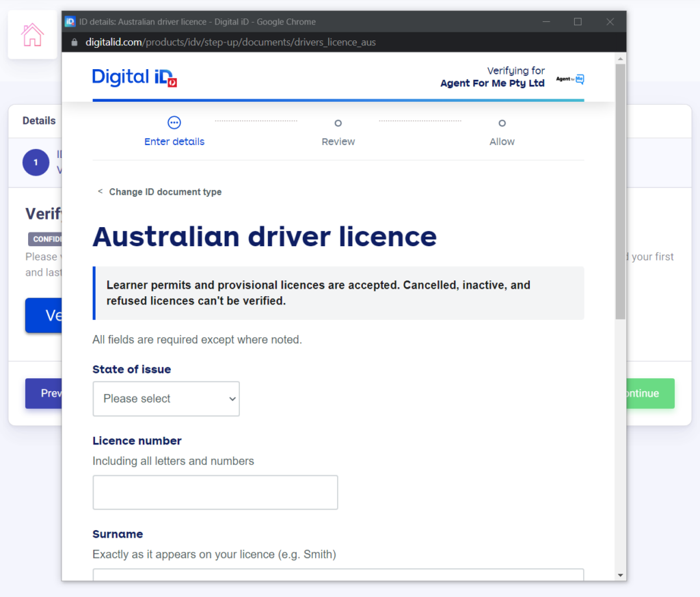Screen dimensions: 700x597
Task: Select the Enter details step icon
Action: pyautogui.click(x=174, y=122)
